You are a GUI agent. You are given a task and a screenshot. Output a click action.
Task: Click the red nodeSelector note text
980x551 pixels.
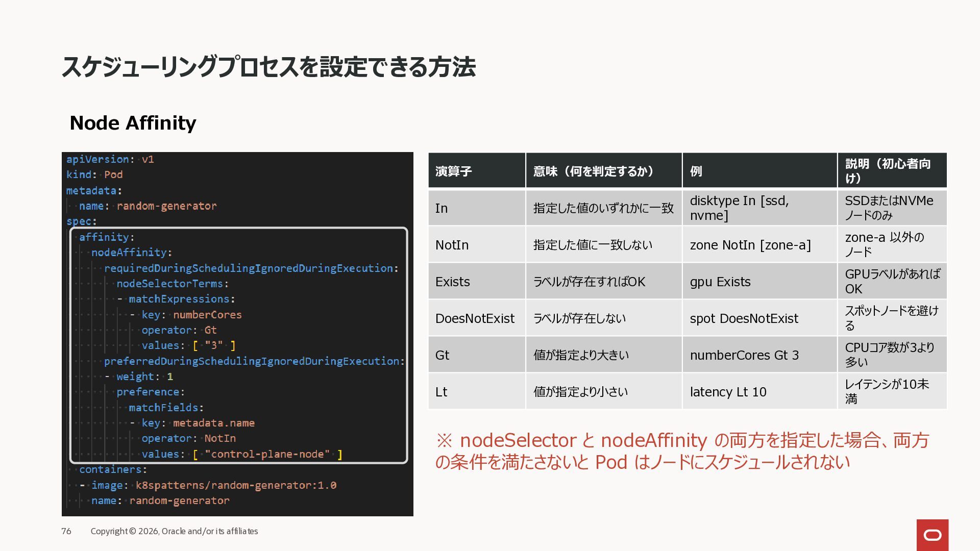pyautogui.click(x=681, y=451)
